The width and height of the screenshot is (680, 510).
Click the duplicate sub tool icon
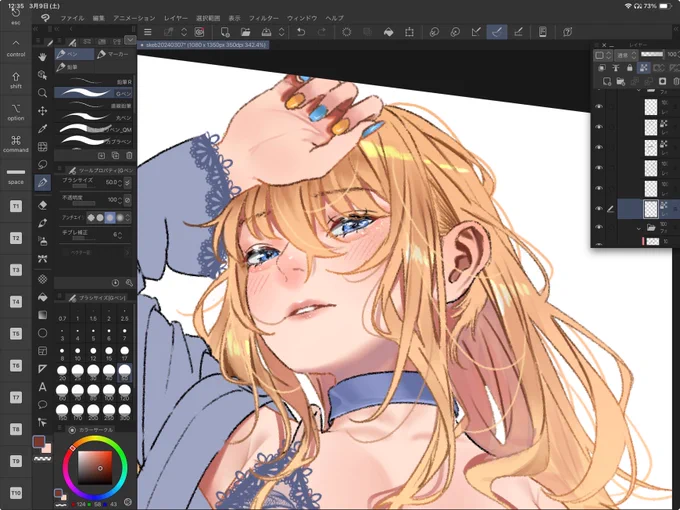click(115, 155)
